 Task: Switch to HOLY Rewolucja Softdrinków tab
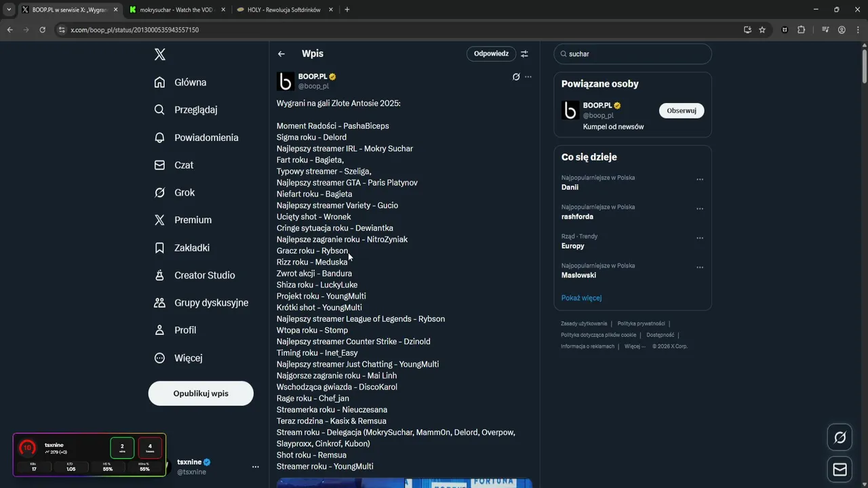(x=285, y=10)
